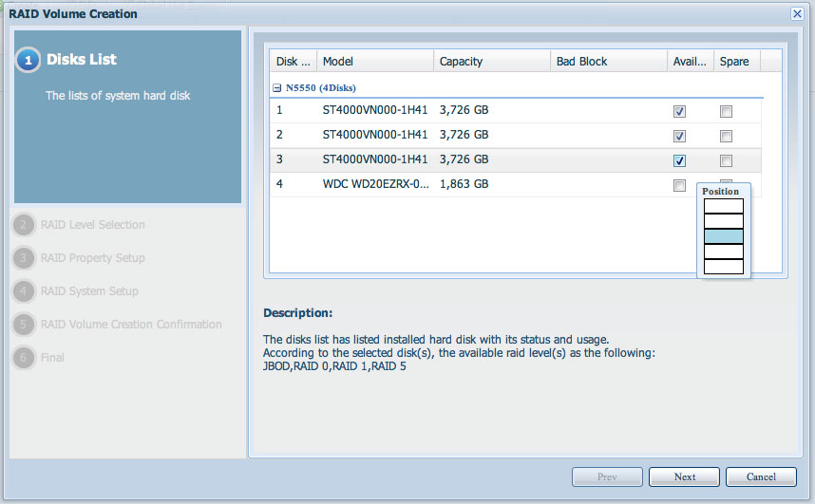The width and height of the screenshot is (815, 504).
Task: Check the Spare box for disk 3
Action: point(726,160)
